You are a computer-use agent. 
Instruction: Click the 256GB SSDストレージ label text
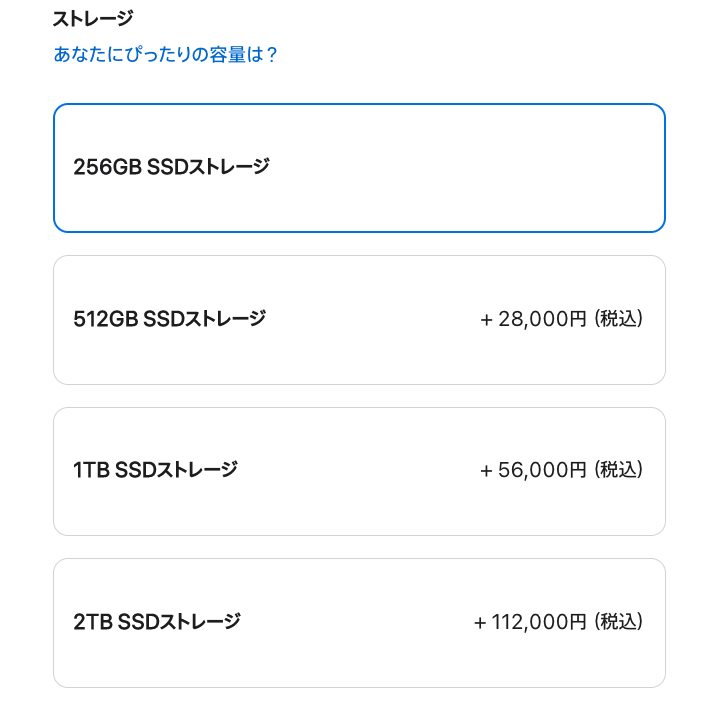coord(171,167)
